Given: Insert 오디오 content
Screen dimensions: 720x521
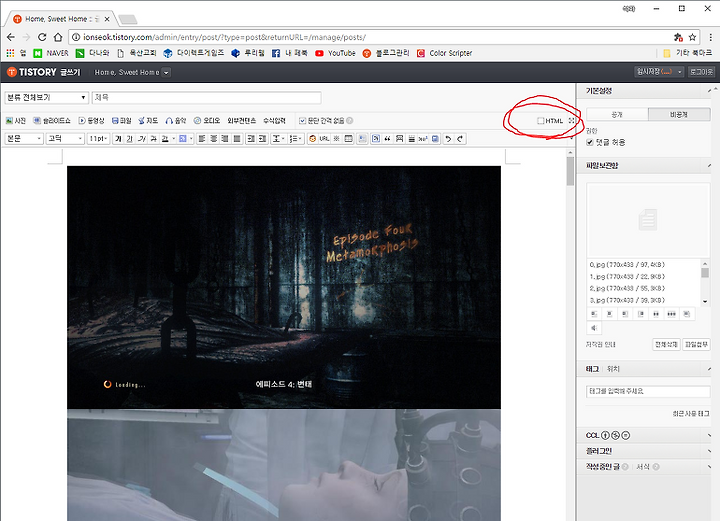Looking at the screenshot, I should click(207, 121).
